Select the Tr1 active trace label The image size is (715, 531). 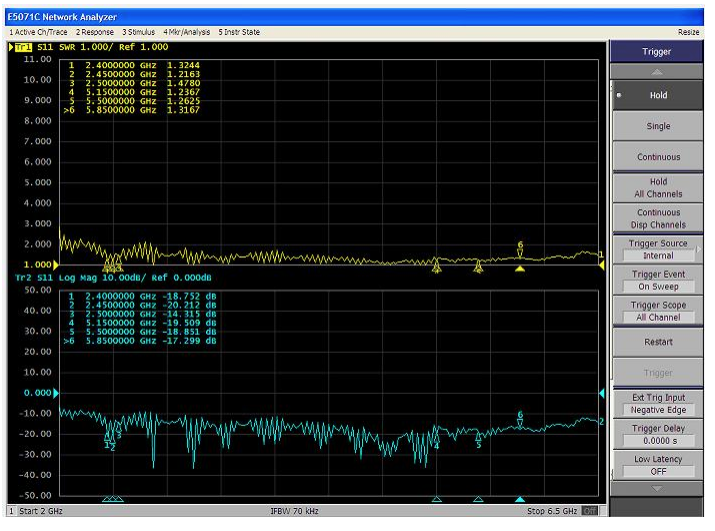click(24, 47)
